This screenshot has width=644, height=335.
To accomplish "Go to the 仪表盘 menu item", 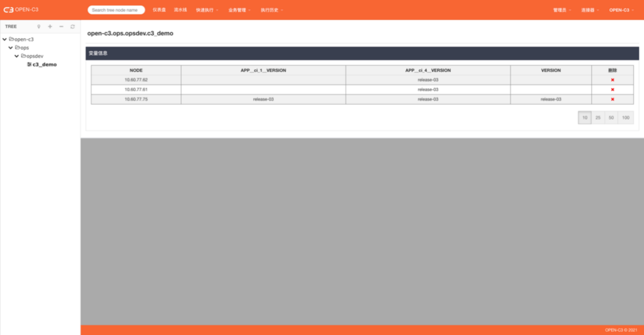I will pyautogui.click(x=159, y=10).
